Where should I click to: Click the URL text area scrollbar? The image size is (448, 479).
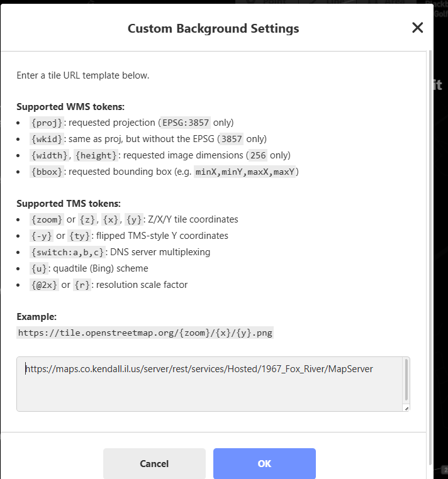(x=406, y=380)
